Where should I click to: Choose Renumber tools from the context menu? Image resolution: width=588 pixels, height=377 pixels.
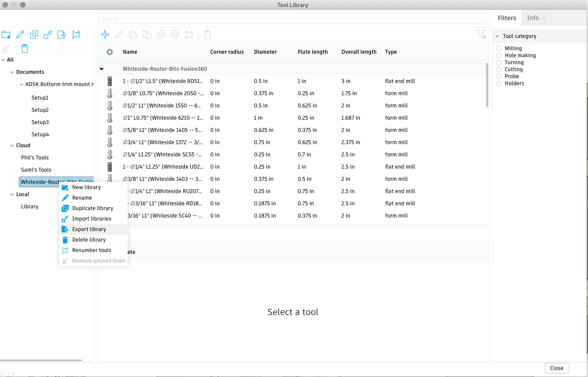93,250
